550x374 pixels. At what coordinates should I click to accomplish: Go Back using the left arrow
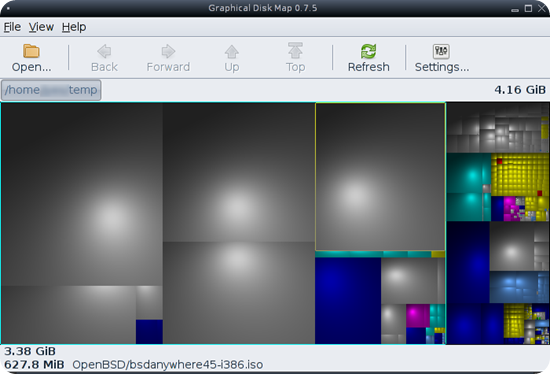coord(104,58)
